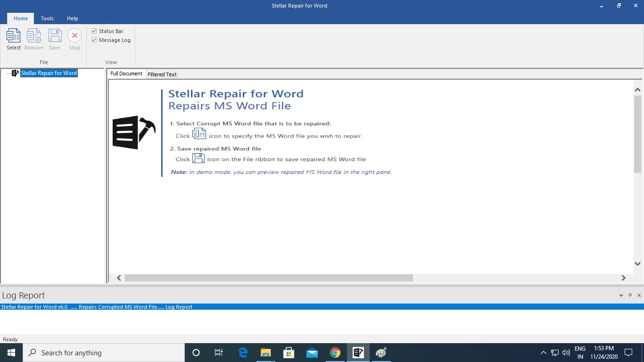Open the Home ribbon tab
This screenshot has width=644, height=362.
[21, 18]
